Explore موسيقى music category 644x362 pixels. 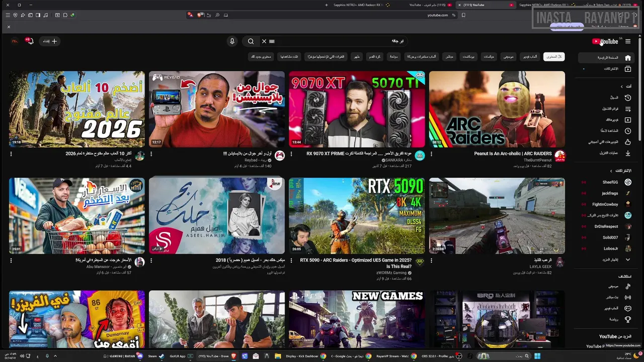606,286
